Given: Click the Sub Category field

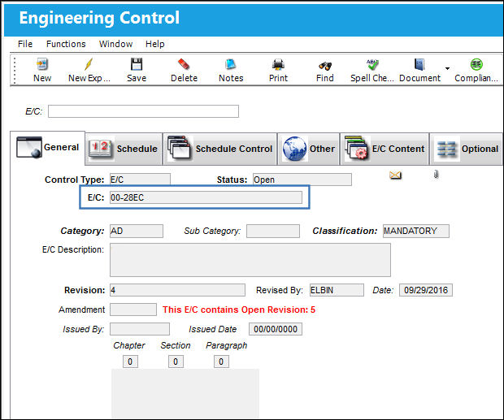Looking at the screenshot, I should coord(273,232).
